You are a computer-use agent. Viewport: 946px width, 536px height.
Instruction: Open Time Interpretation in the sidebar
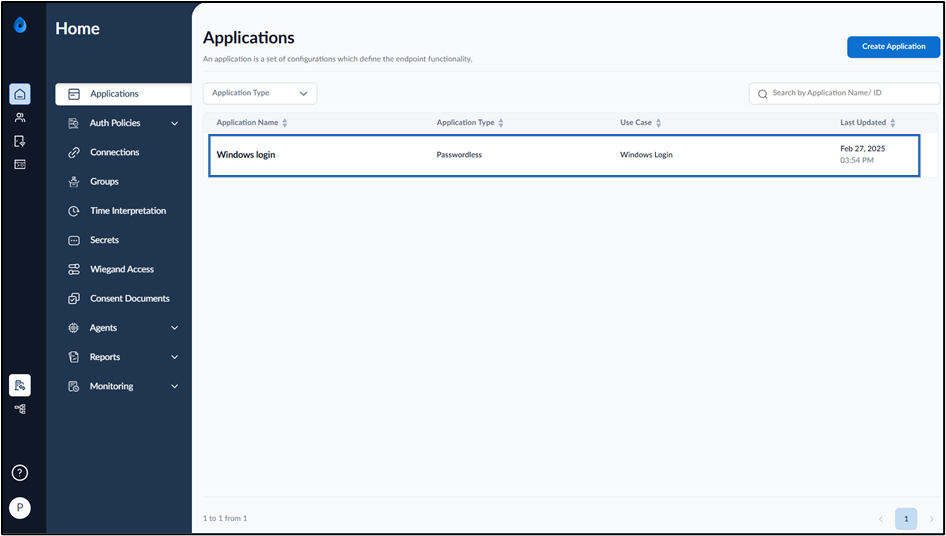coord(128,211)
